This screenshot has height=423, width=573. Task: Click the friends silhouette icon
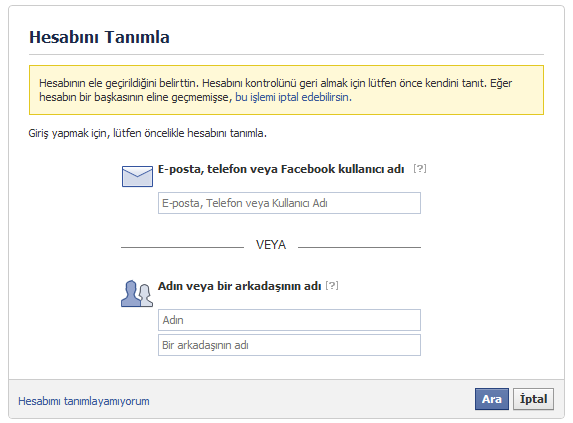(x=137, y=294)
